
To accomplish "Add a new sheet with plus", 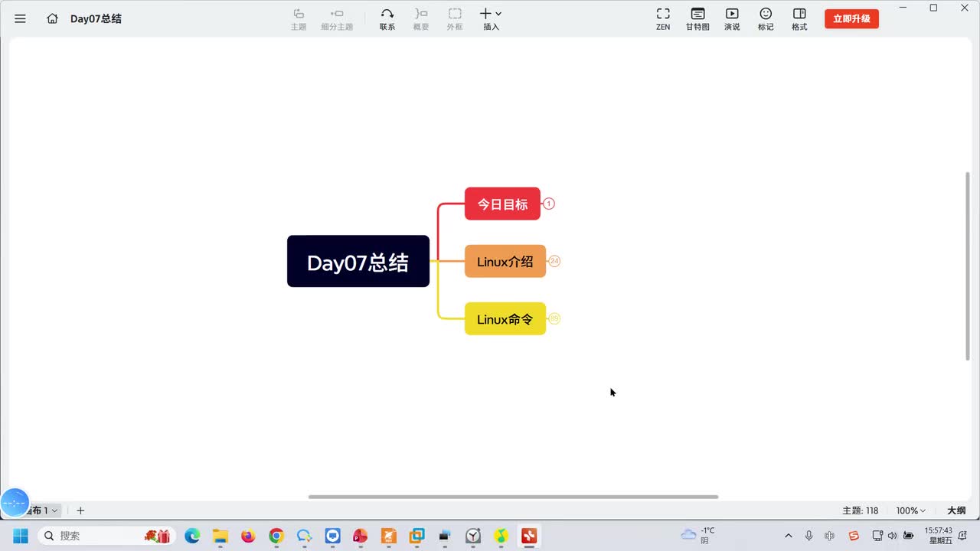I will coord(80,510).
